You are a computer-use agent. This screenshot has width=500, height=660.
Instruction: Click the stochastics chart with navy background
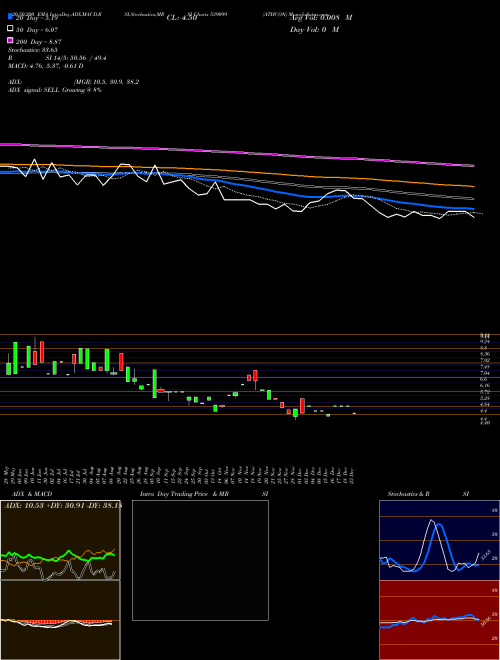pyautogui.click(x=440, y=540)
